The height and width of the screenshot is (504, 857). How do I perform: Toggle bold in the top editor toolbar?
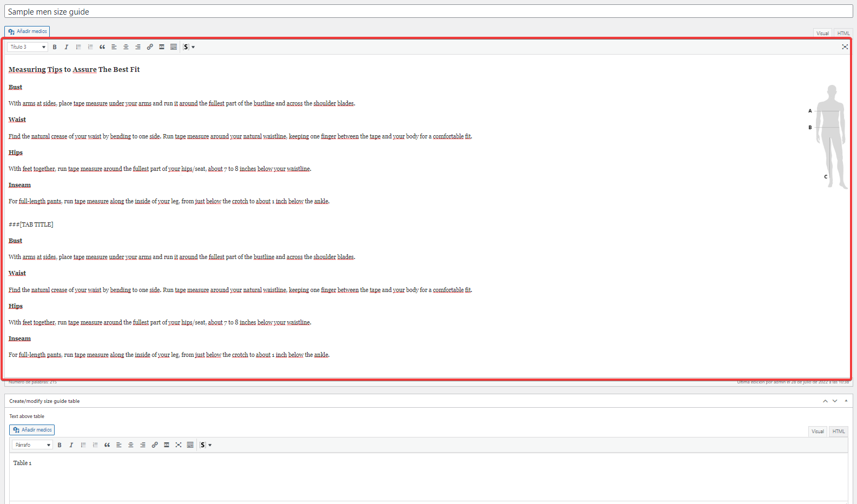(55, 47)
